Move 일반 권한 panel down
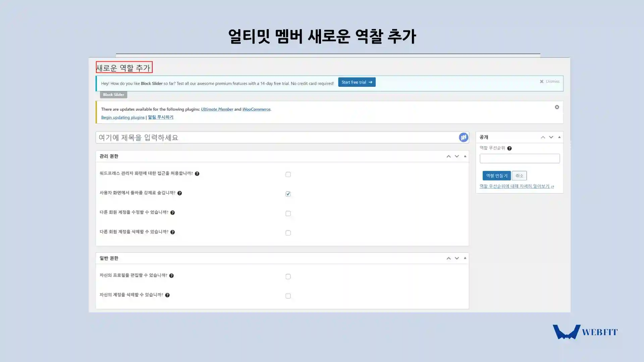This screenshot has height=362, width=644. pyautogui.click(x=457, y=258)
